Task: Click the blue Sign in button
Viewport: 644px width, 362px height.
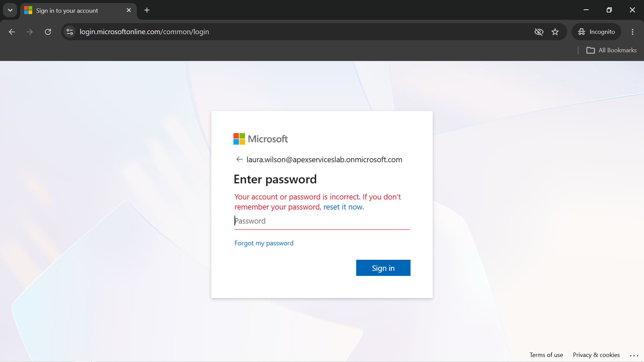Action: point(383,268)
